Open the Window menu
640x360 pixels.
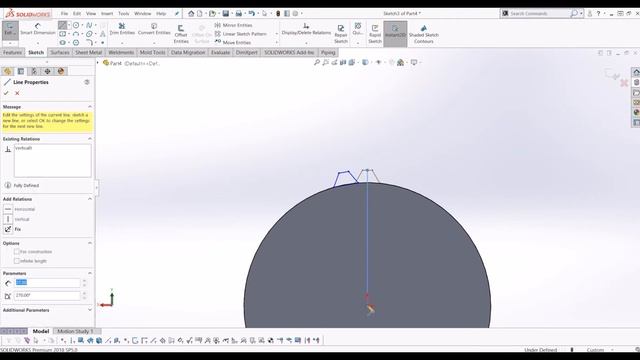pyautogui.click(x=142, y=13)
